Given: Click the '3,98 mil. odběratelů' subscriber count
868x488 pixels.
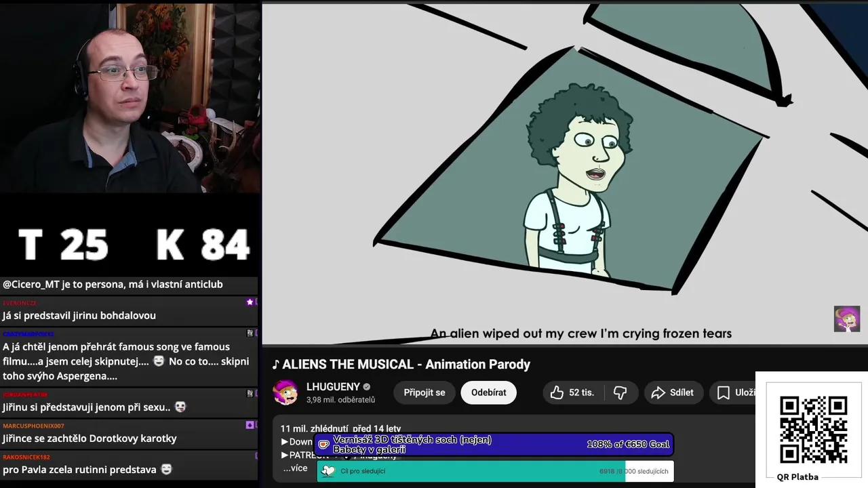Looking at the screenshot, I should [x=340, y=400].
